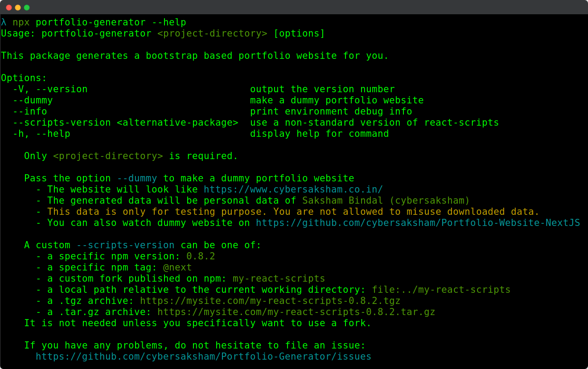588x369 pixels.
Task: Click the lambda prompt symbol
Action: (4, 22)
